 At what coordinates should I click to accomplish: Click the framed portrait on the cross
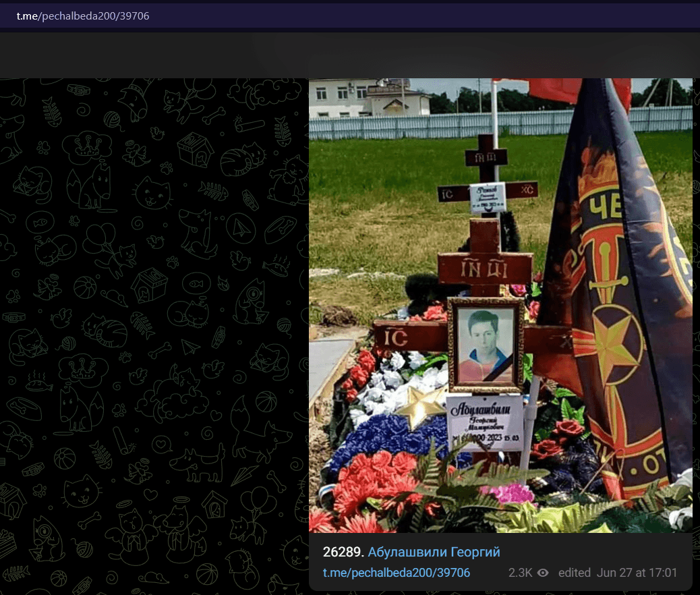[486, 345]
